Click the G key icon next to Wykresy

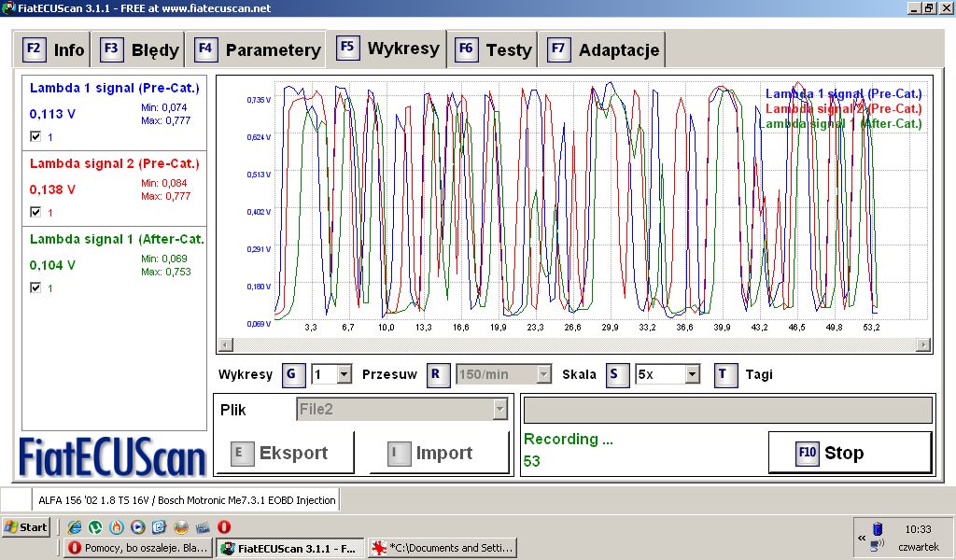coord(293,374)
